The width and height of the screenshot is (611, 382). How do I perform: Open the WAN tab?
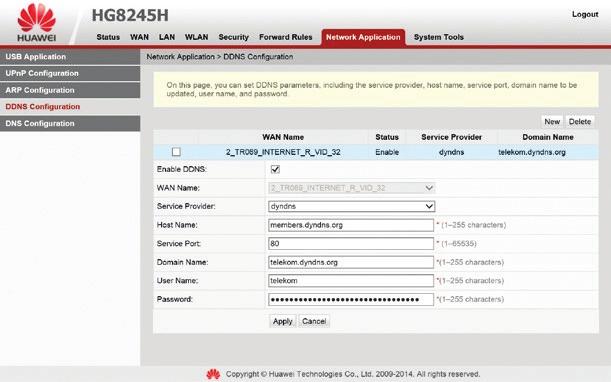coord(140,37)
